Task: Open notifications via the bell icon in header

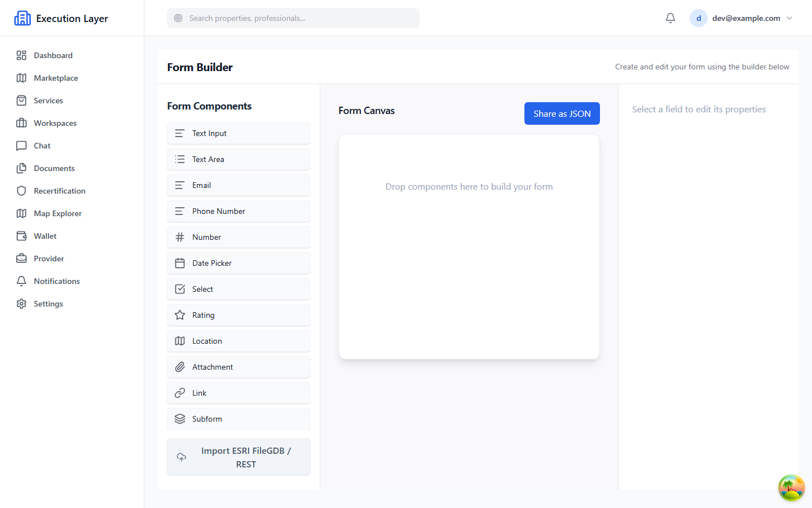Action: click(670, 18)
